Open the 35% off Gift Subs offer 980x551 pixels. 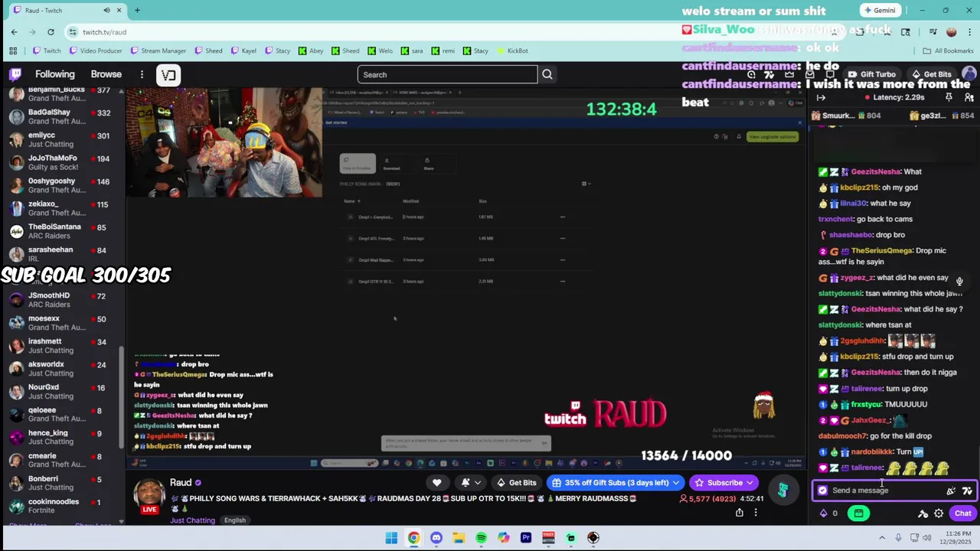click(615, 483)
